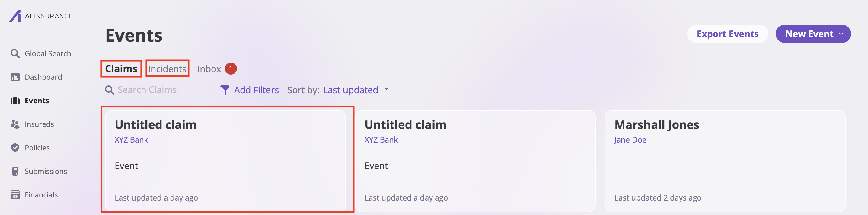Open the Jane Doe link under Marshall Jones
The width and height of the screenshot is (868, 215).
pos(630,140)
